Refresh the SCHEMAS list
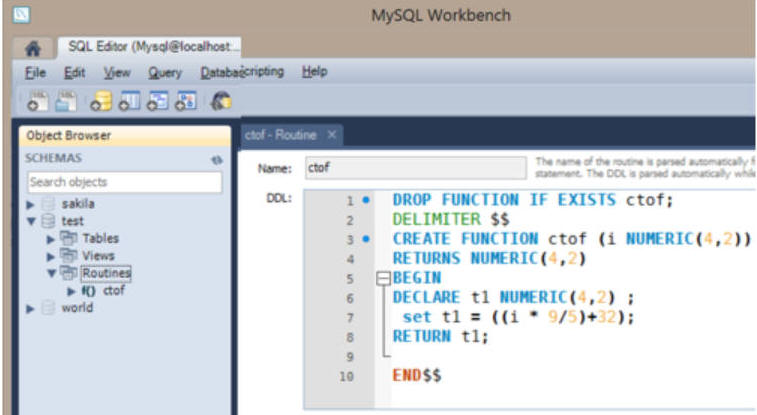This screenshot has height=415, width=757. [217, 160]
